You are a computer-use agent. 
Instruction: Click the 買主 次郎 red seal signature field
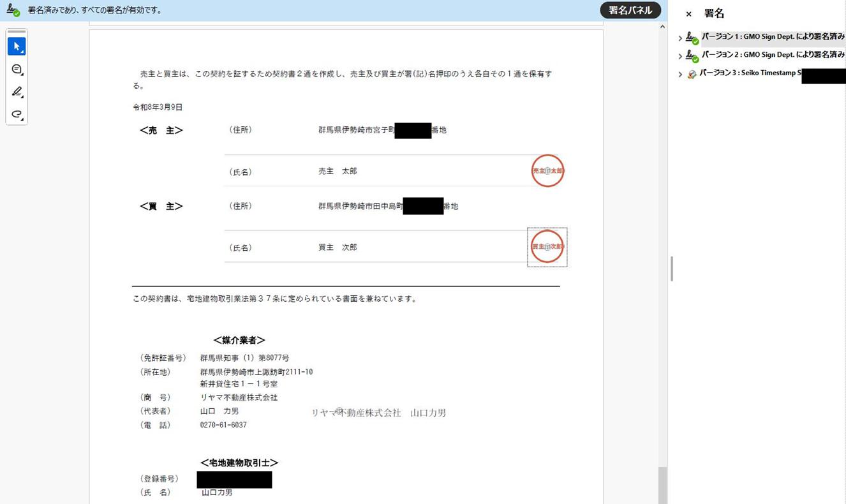tap(547, 247)
